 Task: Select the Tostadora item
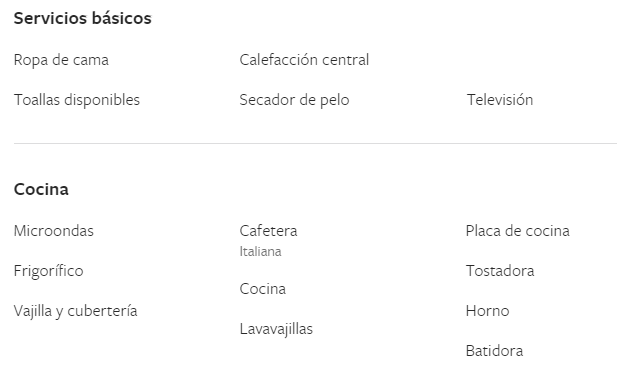tap(500, 271)
